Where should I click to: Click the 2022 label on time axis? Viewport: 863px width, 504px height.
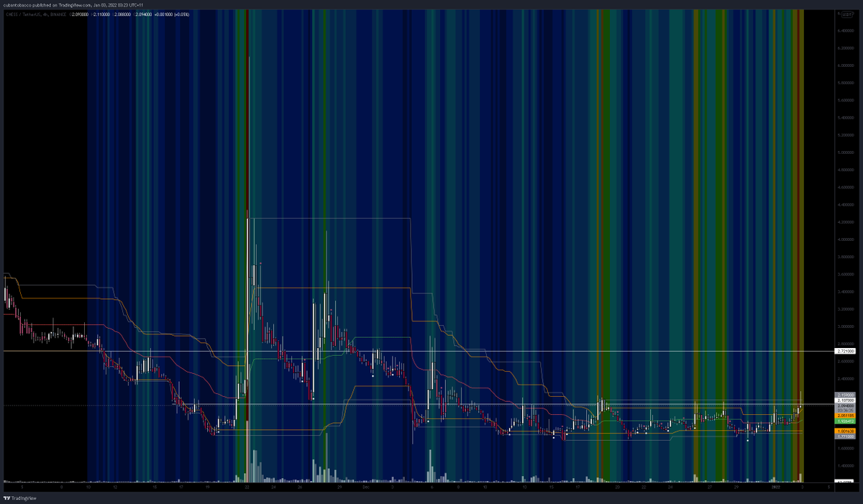(x=775, y=487)
